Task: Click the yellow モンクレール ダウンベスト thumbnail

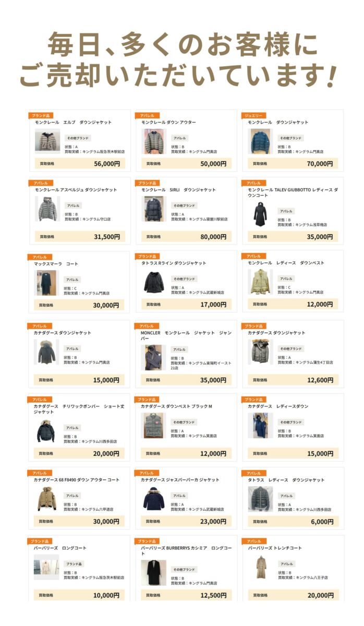Action: [260, 281]
